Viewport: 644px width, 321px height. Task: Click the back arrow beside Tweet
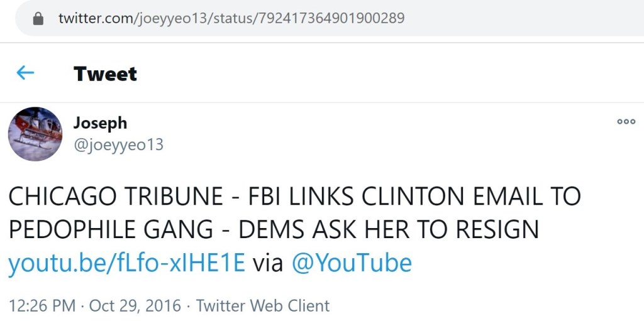tap(25, 73)
